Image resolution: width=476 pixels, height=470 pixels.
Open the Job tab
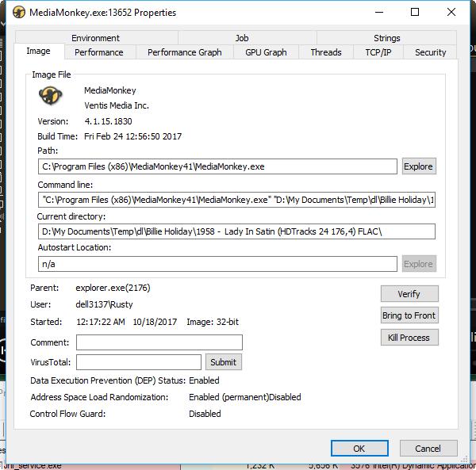tap(242, 38)
